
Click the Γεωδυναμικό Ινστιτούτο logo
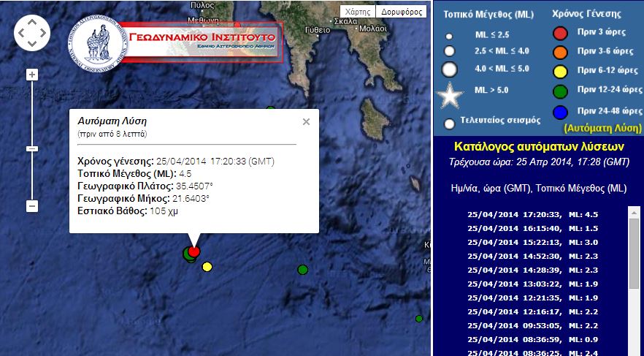click(x=175, y=38)
